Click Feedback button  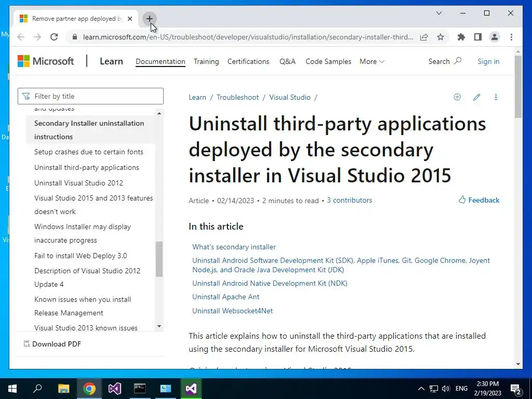pyautogui.click(x=478, y=200)
